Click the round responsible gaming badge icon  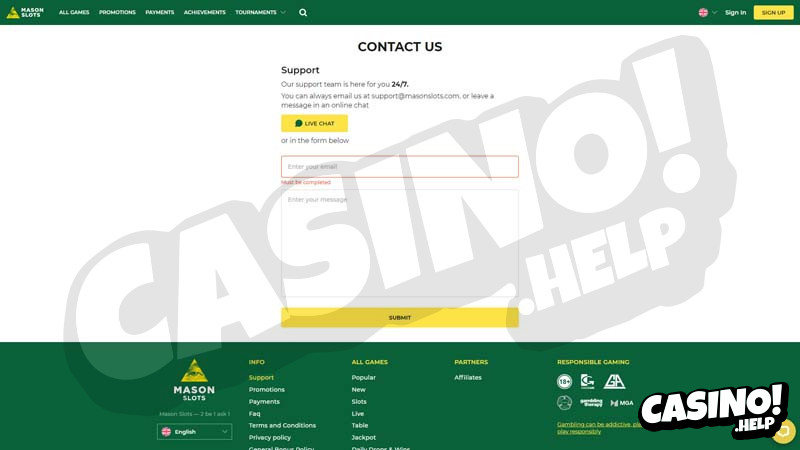tap(564, 403)
